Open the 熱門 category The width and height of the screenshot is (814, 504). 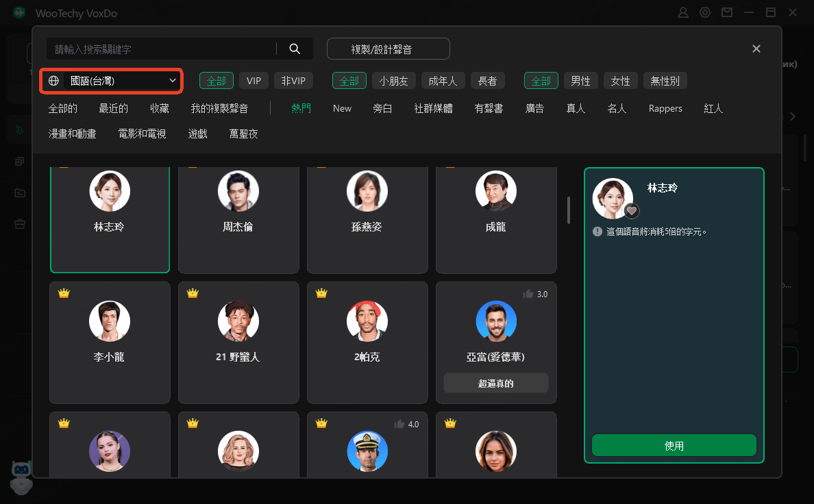pyautogui.click(x=301, y=108)
